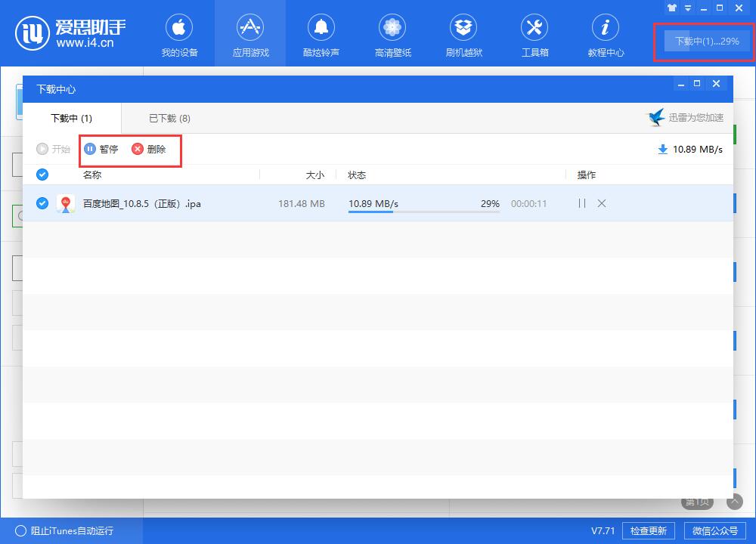The width and height of the screenshot is (756, 544).
Task: Click the 检查更新 button
Action: pyautogui.click(x=649, y=531)
